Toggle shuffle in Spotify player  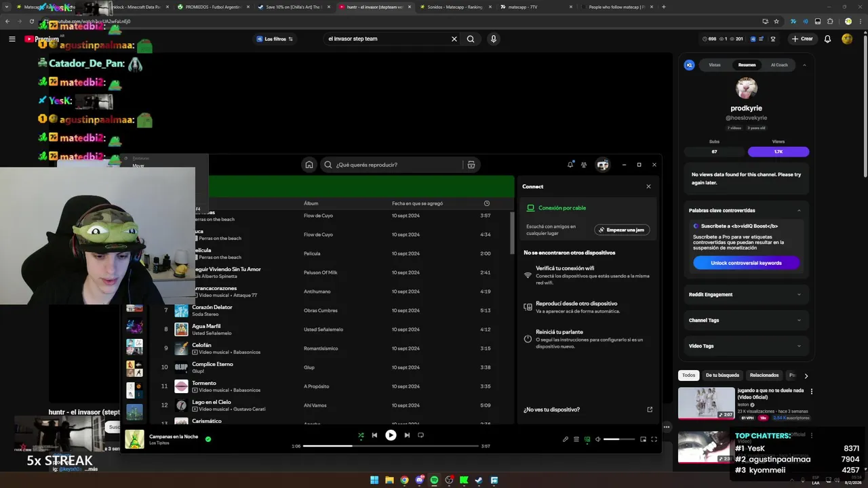coord(361,435)
